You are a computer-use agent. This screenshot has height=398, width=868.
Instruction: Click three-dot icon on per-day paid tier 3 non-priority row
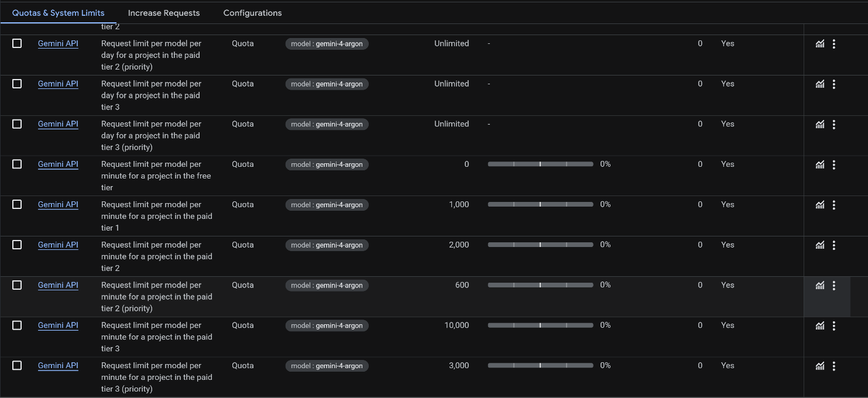(834, 84)
